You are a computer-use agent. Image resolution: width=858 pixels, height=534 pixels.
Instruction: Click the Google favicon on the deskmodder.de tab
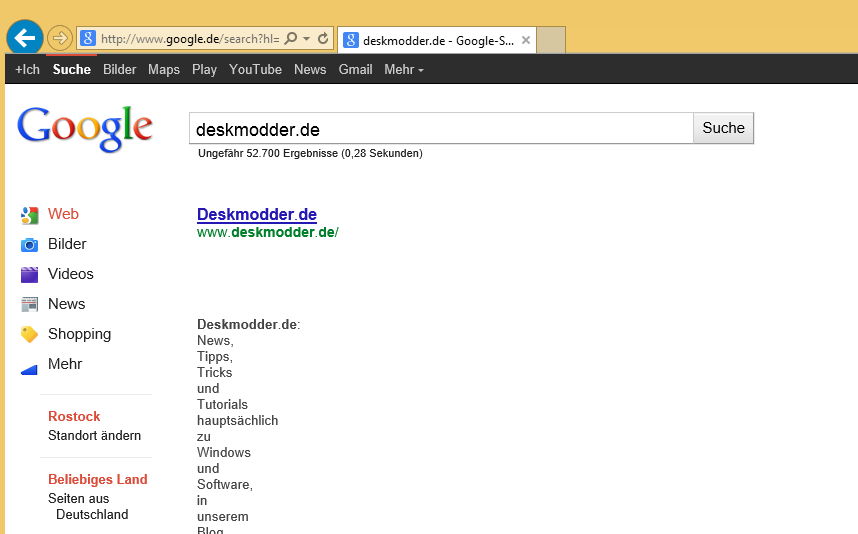[350, 40]
